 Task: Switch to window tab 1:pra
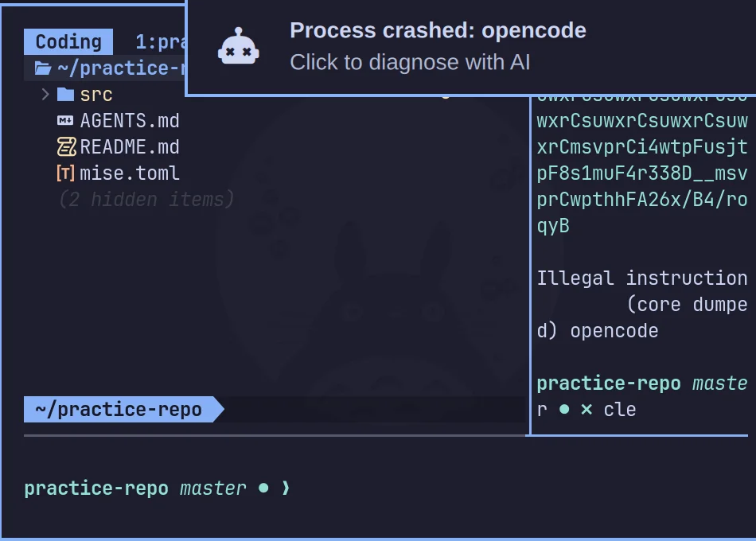coord(161,42)
